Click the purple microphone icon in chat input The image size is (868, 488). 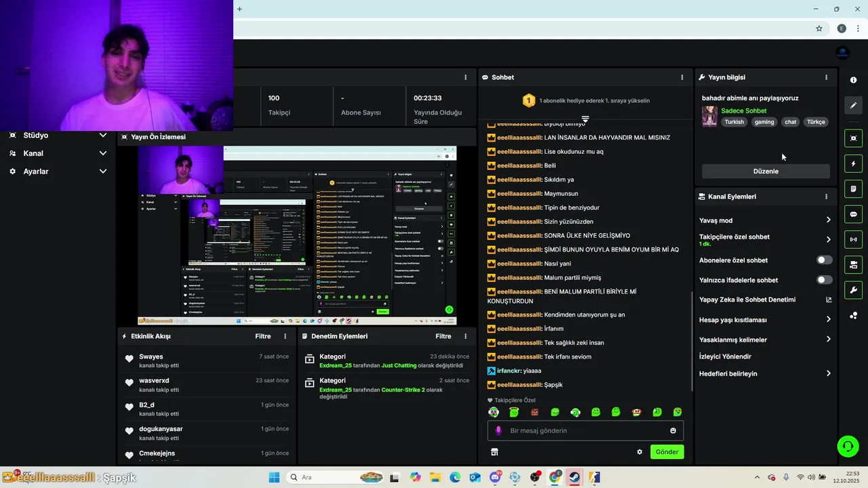pos(498,430)
